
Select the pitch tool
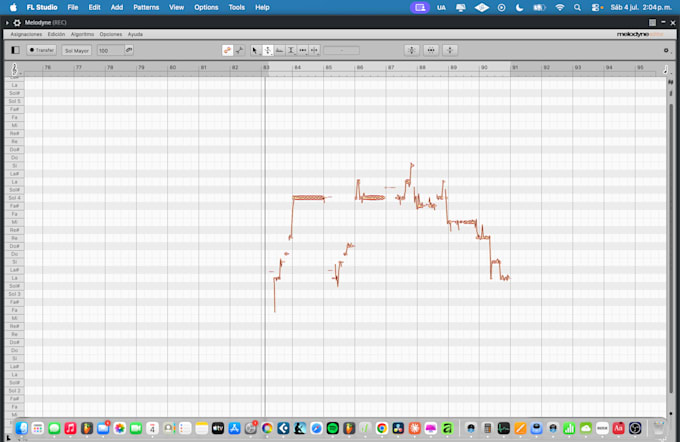pyautogui.click(x=268, y=51)
